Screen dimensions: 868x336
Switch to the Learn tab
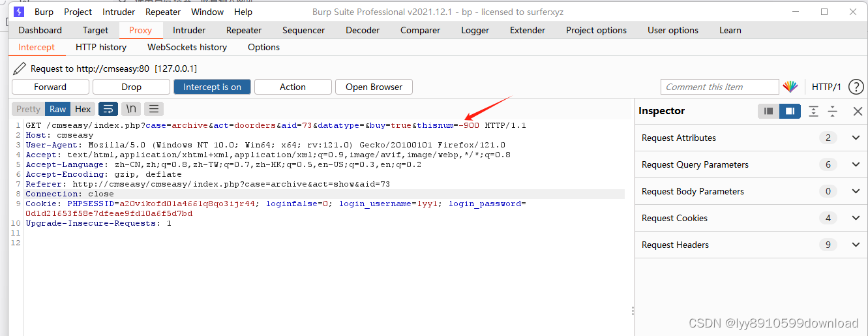click(x=730, y=30)
